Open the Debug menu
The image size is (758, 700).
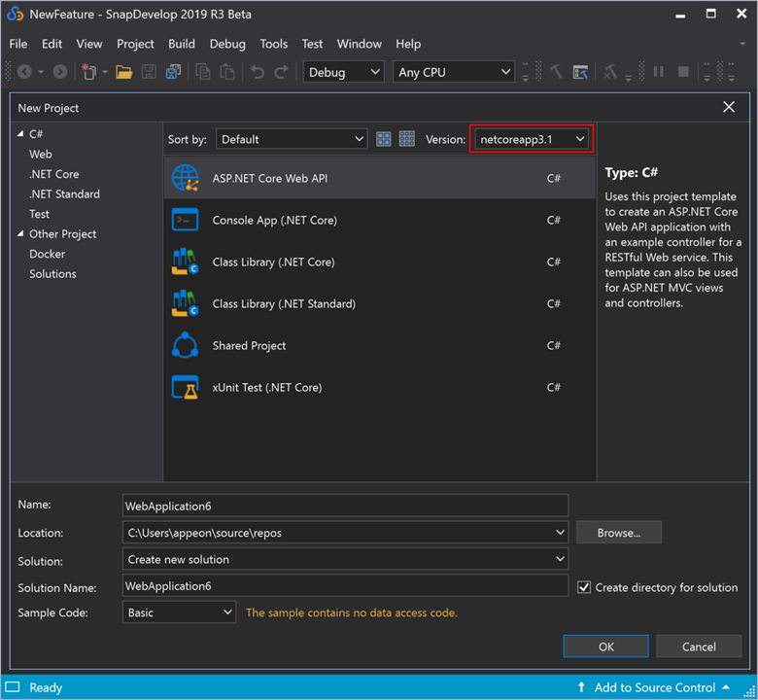[227, 44]
